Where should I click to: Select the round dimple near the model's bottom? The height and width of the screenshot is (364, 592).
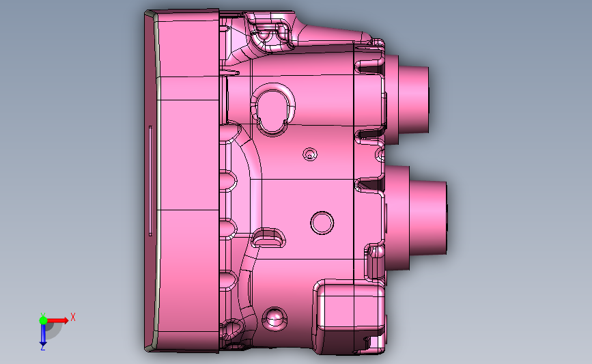[x=274, y=319]
